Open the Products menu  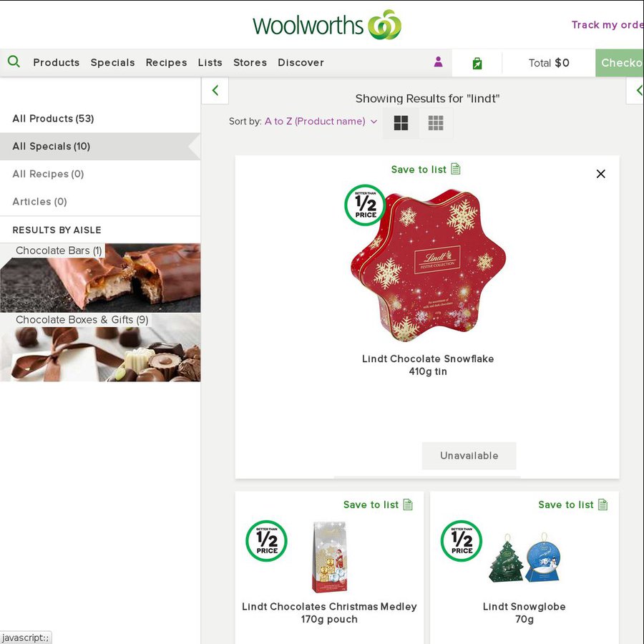point(57,62)
